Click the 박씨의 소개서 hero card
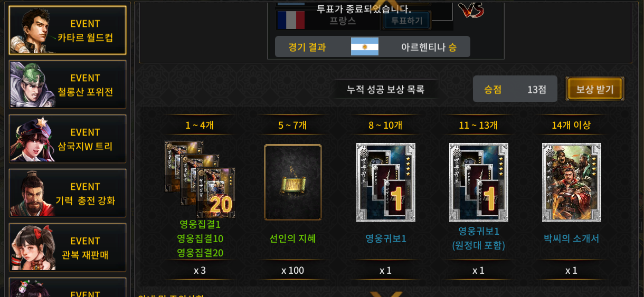The image size is (644, 297). (572, 182)
